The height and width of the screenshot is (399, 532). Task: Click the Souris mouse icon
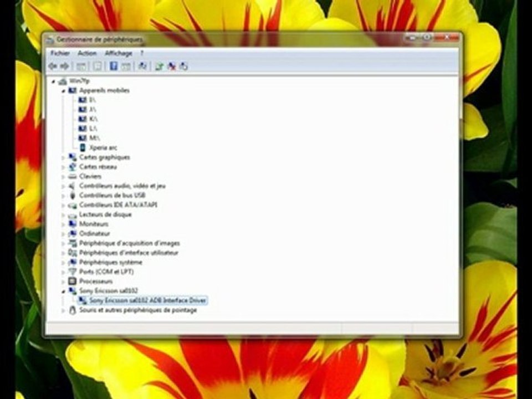click(x=72, y=310)
